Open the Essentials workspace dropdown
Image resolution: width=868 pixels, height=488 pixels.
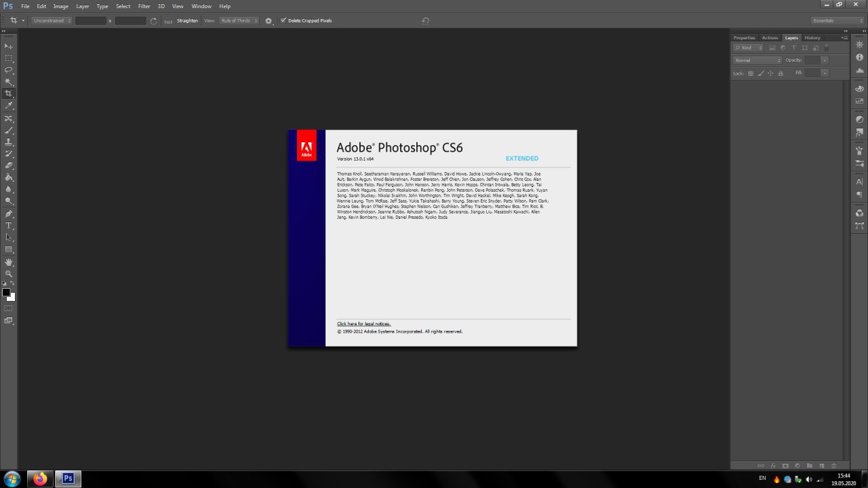click(838, 20)
